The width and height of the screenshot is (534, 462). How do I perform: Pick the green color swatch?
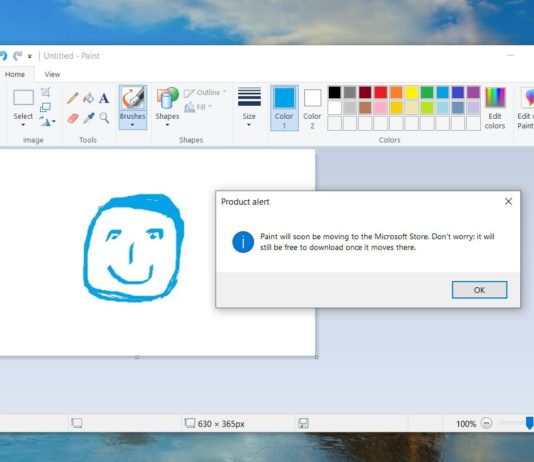tap(427, 92)
